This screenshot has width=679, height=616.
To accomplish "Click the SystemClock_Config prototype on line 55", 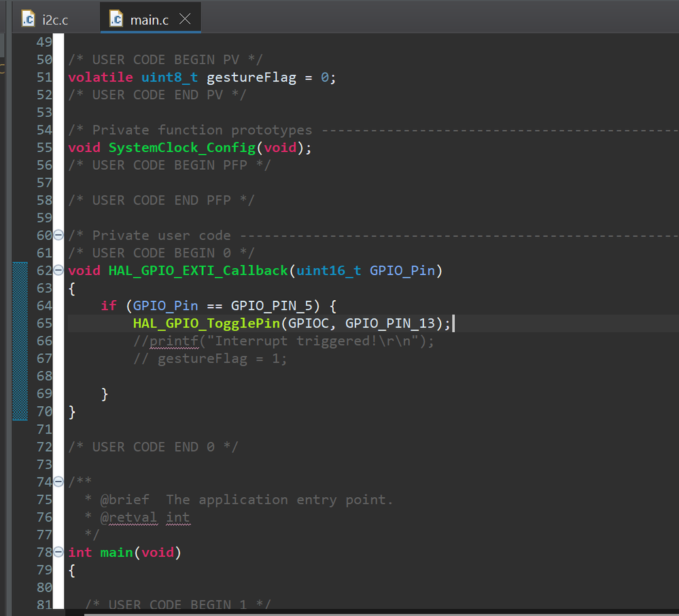I will tap(181, 147).
